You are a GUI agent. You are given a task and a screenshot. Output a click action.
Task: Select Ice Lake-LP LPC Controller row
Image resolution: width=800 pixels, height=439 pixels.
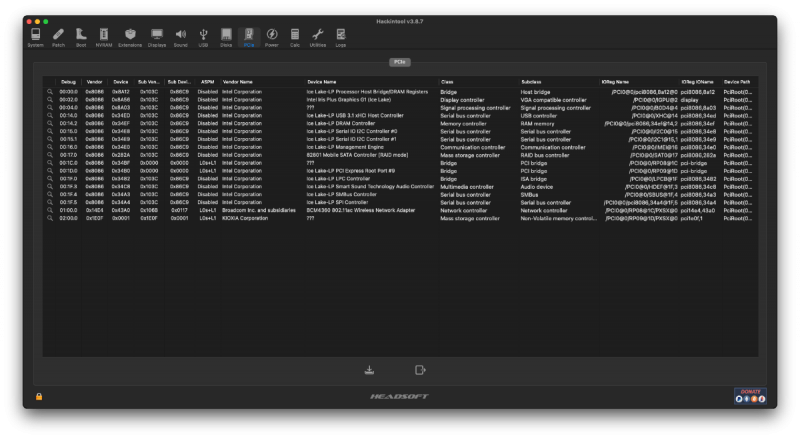(400, 179)
